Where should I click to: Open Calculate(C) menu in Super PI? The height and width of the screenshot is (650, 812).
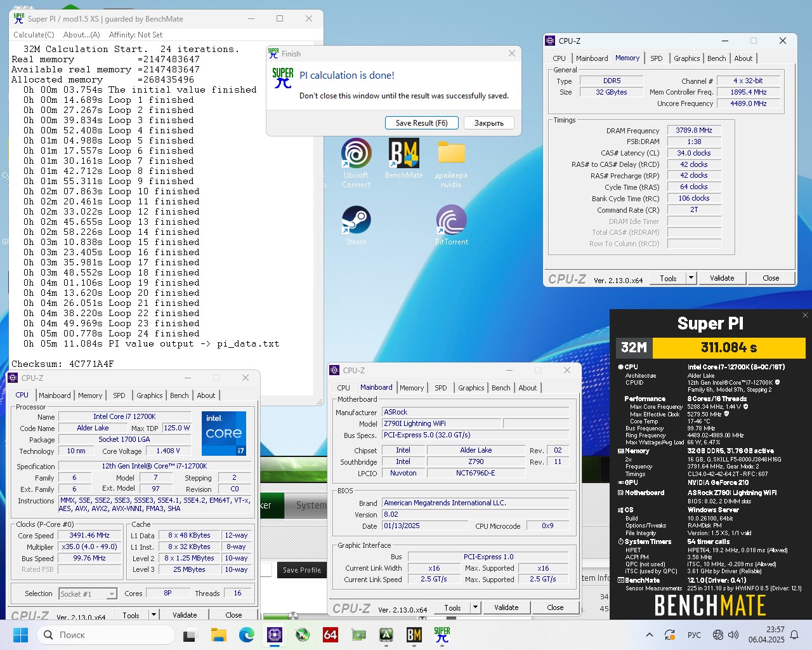[34, 35]
